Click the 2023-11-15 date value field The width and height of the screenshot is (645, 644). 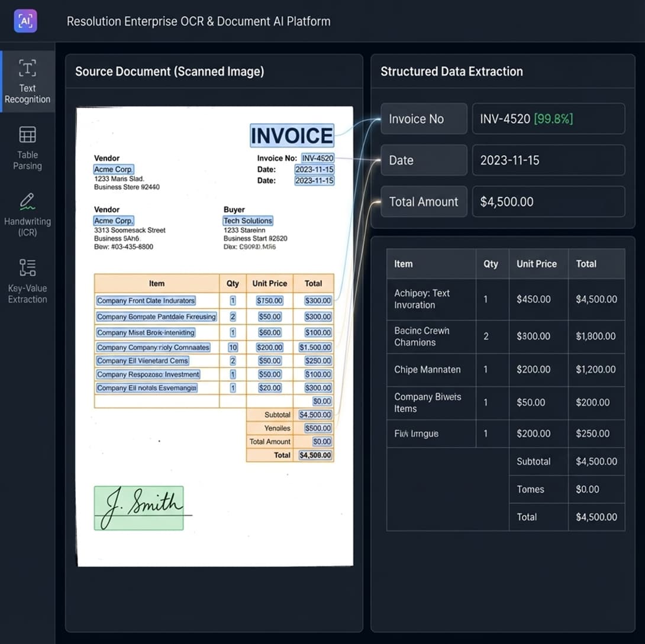coord(548,160)
